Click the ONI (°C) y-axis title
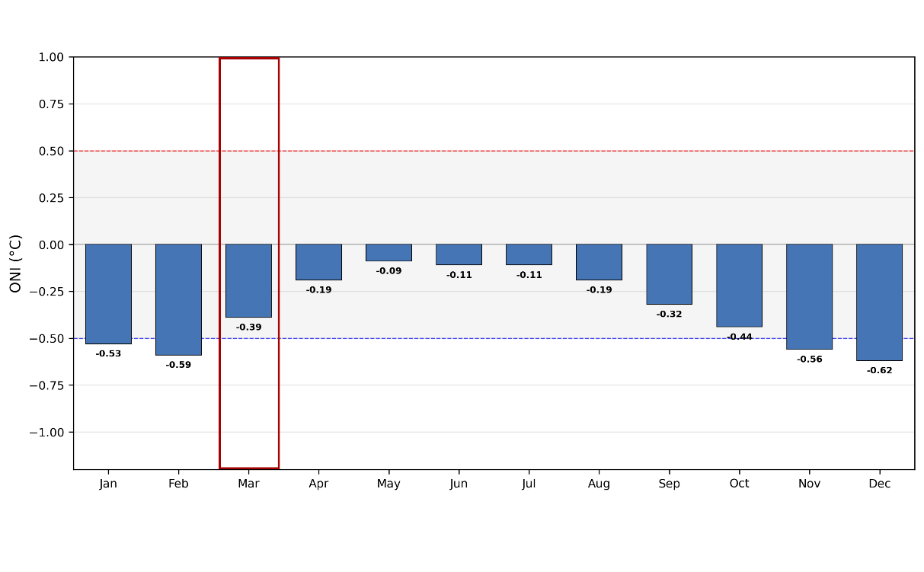Image resolution: width=924 pixels, height=572 pixels. point(15,264)
